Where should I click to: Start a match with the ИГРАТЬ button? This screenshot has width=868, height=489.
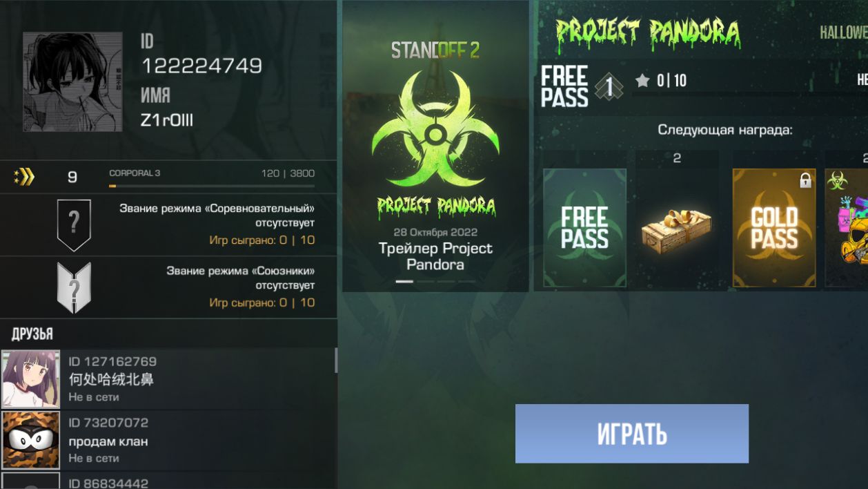(x=632, y=434)
